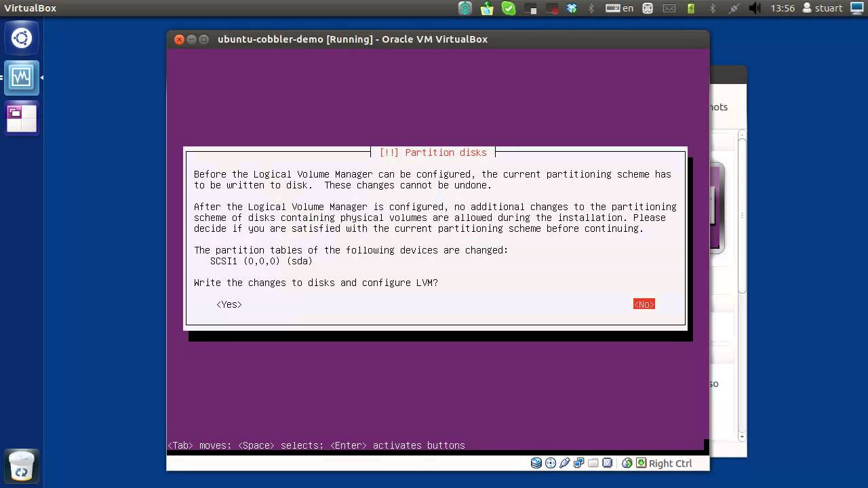Open the Trash in the launcher
The height and width of the screenshot is (488, 868).
(21, 466)
